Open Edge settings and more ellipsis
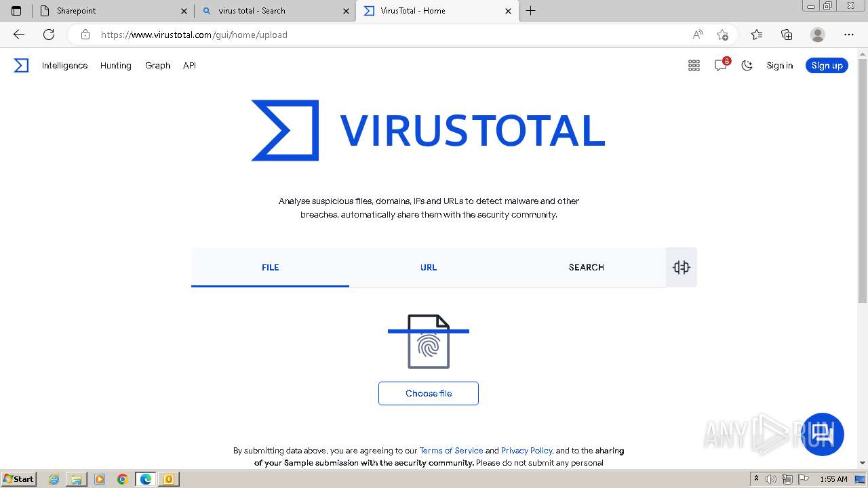The image size is (868, 488). tap(849, 35)
